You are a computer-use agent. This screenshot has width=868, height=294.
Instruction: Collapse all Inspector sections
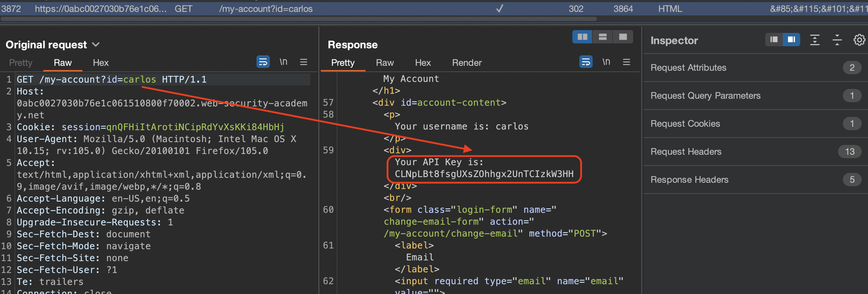point(837,40)
